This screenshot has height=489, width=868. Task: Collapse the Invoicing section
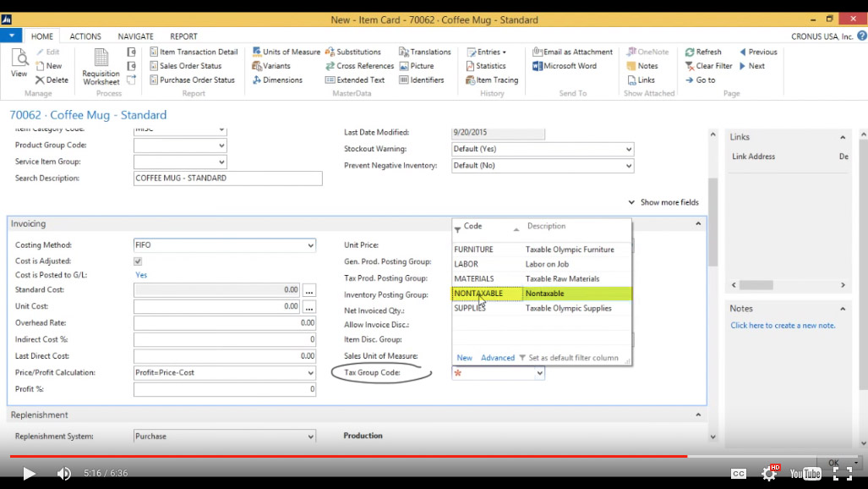point(698,223)
